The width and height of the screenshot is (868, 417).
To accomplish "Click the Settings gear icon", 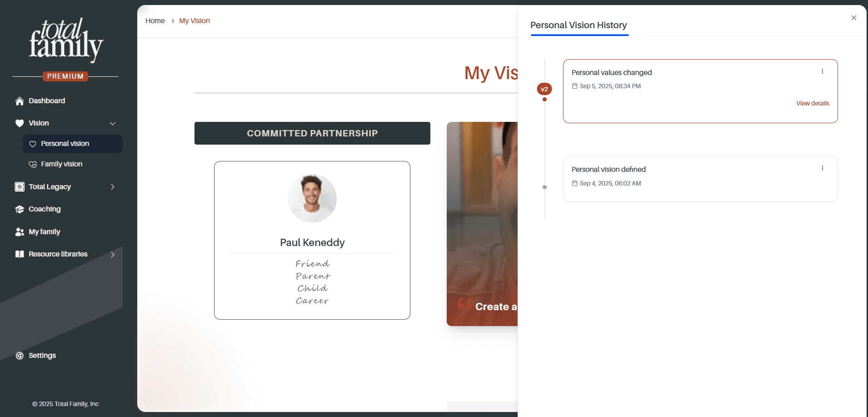I will tap(20, 356).
